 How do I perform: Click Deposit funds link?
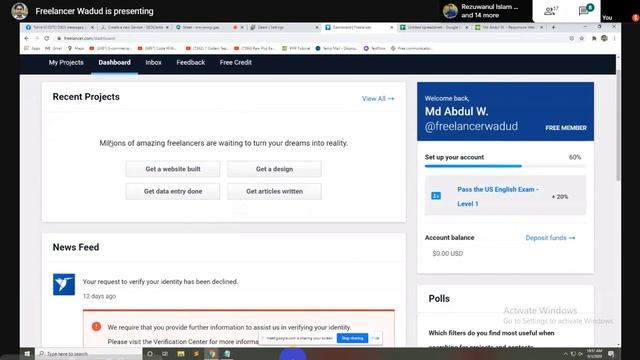click(550, 238)
